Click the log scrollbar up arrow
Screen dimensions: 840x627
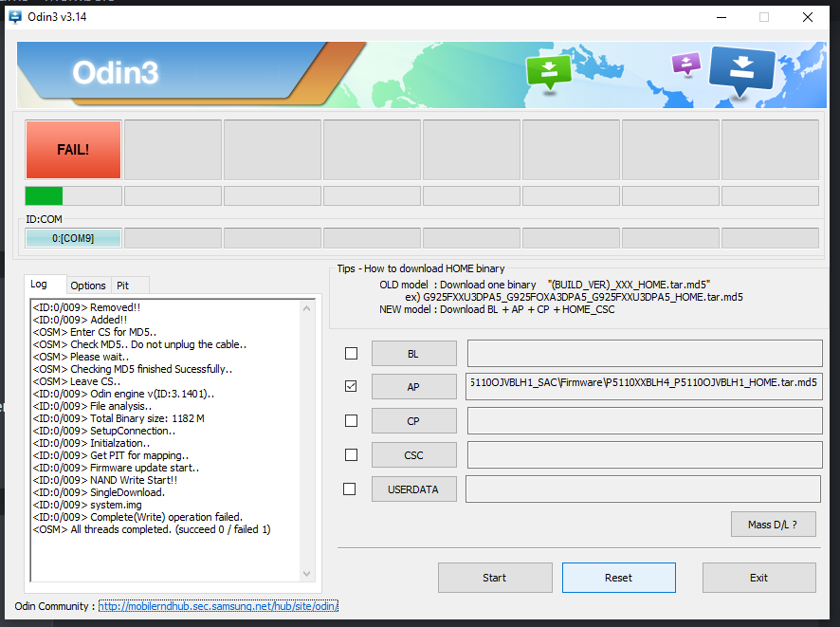click(306, 308)
